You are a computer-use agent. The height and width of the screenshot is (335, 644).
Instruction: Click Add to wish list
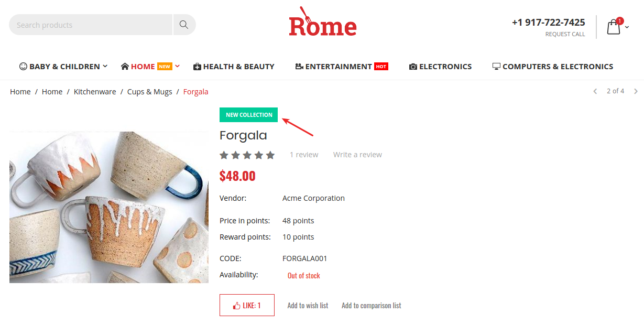[308, 306]
